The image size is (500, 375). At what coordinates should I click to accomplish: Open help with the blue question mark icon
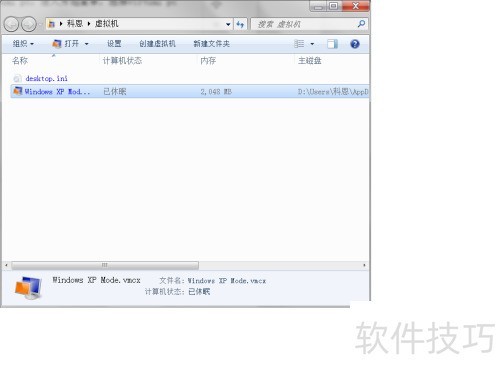coord(355,44)
